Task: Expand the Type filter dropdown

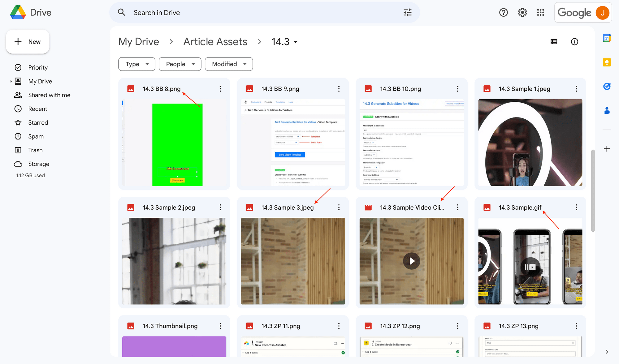Action: (136, 64)
